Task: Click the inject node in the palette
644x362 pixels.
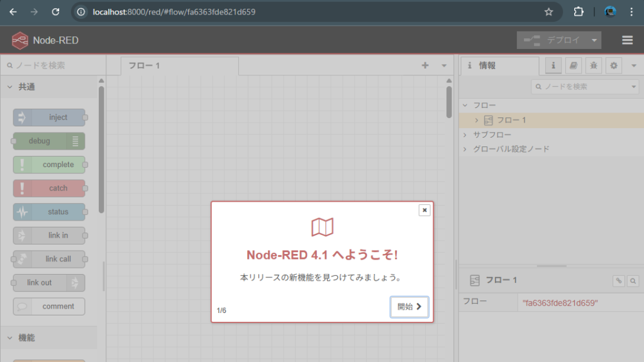Action: [50, 118]
